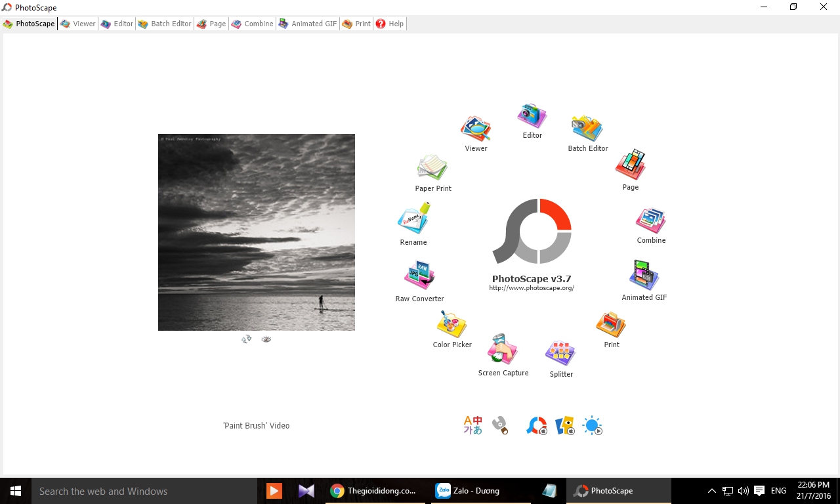Click the PhotoScape center logo
Image resolution: width=840 pixels, height=504 pixels.
click(532, 232)
